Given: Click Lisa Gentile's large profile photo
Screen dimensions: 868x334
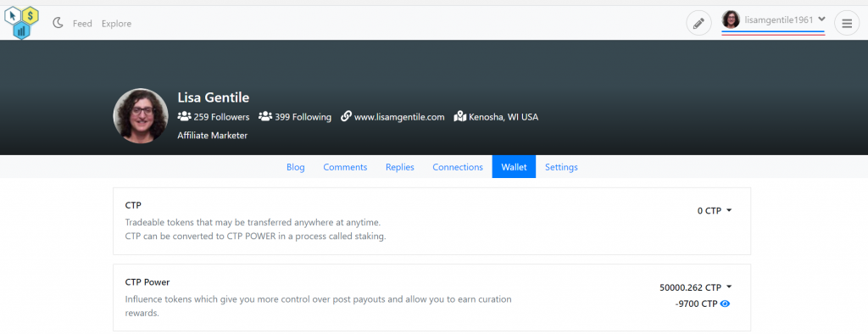Looking at the screenshot, I should [x=142, y=116].
